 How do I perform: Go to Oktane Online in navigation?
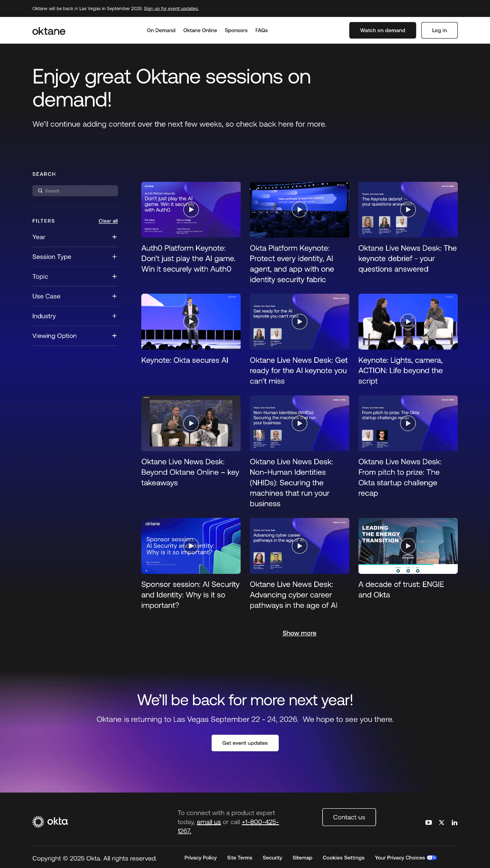click(200, 31)
